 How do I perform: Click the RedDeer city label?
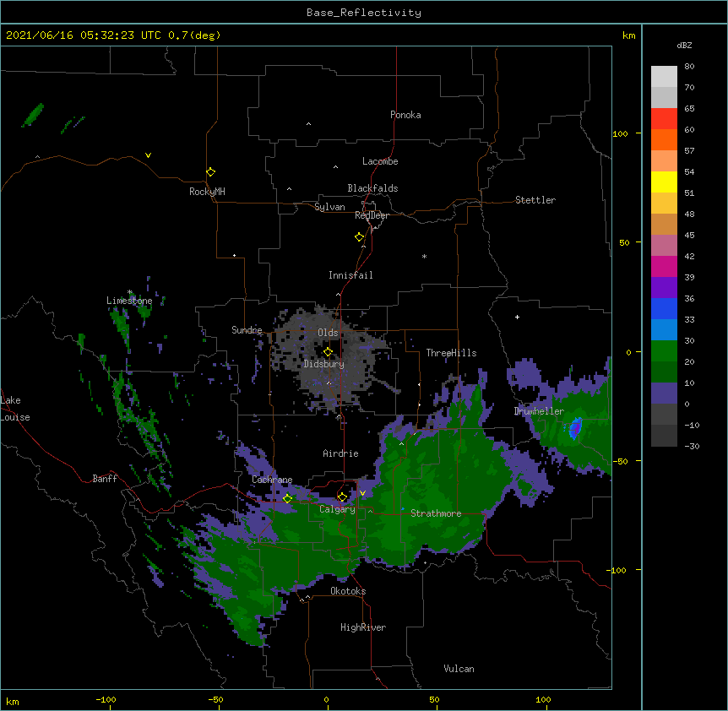pyautogui.click(x=372, y=215)
